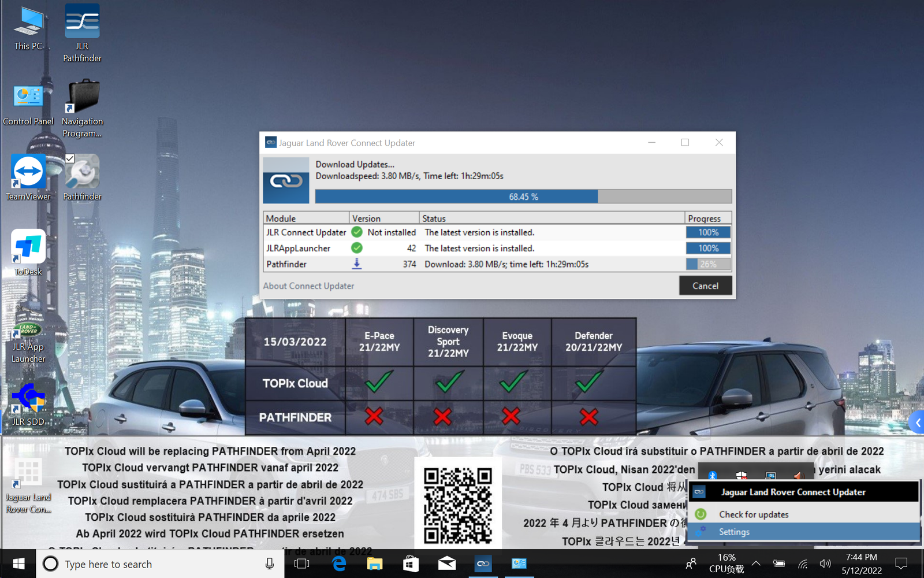
Task: Choose Check for updates in tray menu
Action: point(754,514)
